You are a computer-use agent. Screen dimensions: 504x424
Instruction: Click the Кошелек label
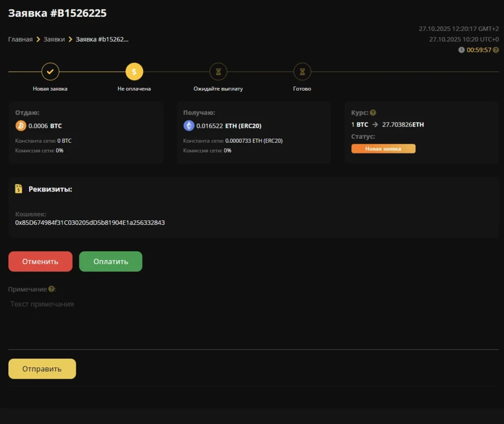coord(31,214)
